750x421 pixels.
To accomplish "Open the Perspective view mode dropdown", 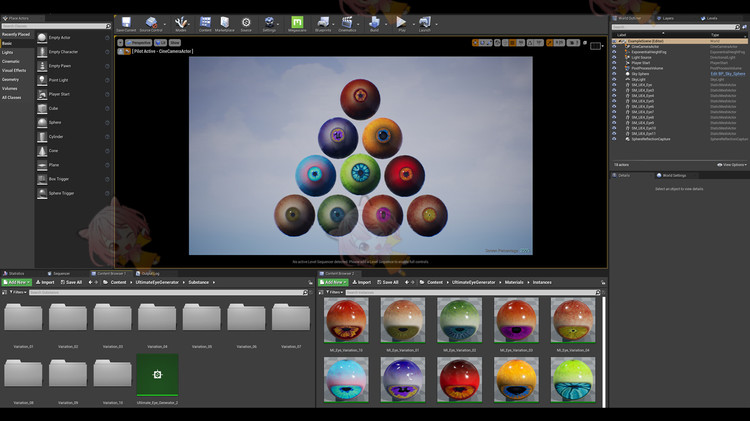I will (138, 43).
